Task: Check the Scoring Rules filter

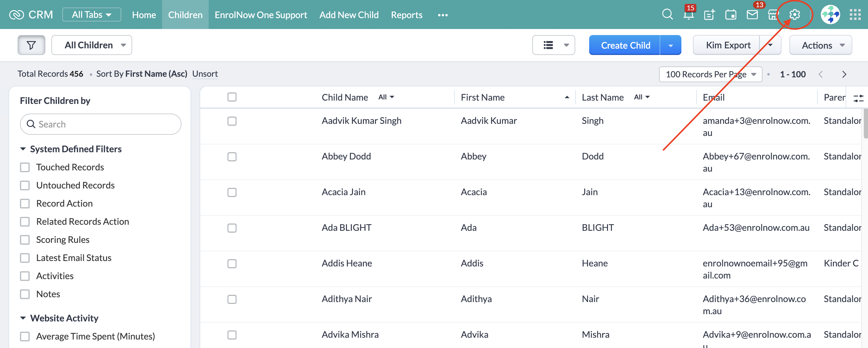Action: pos(25,240)
